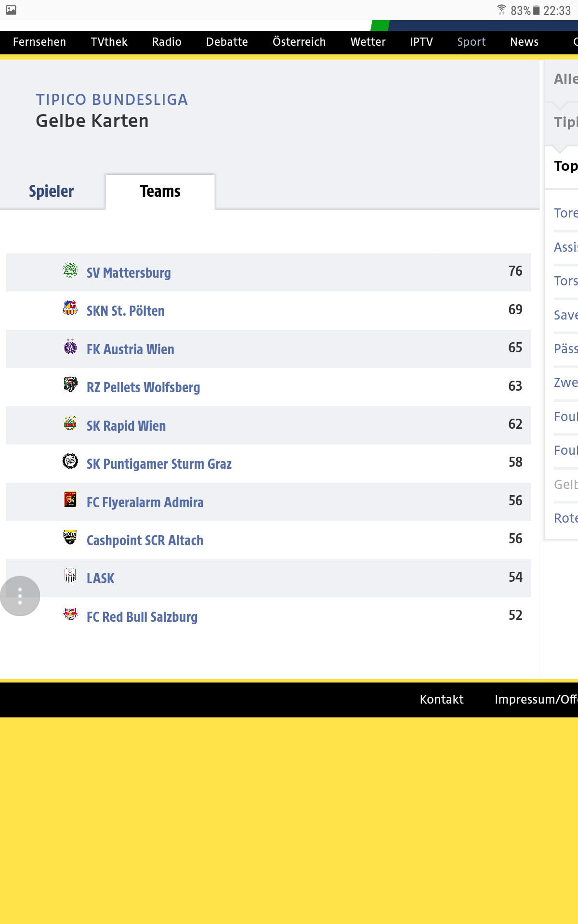Tap the FC Flyeralarm Admira crest

[x=70, y=500]
